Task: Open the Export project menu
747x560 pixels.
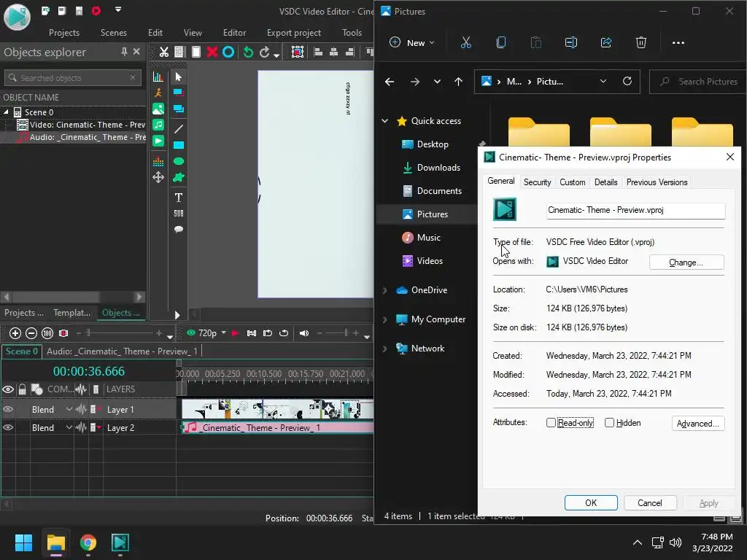Action: (294, 32)
